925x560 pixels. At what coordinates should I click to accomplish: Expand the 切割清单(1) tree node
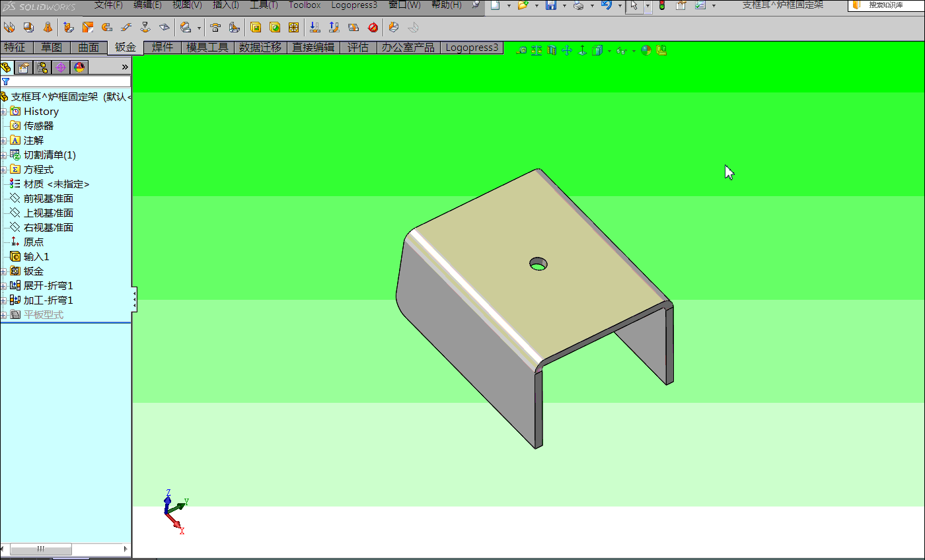pos(3,155)
